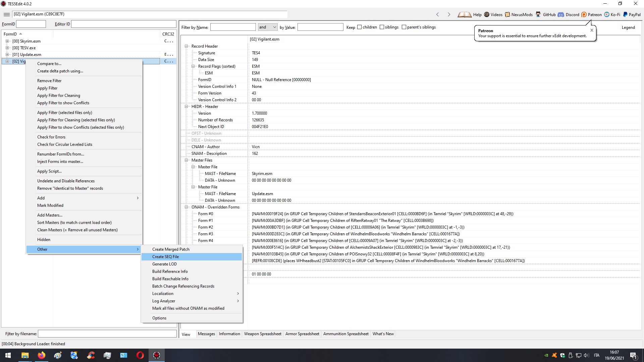
Task: Focus the Editor ID input field
Action: pos(123,24)
